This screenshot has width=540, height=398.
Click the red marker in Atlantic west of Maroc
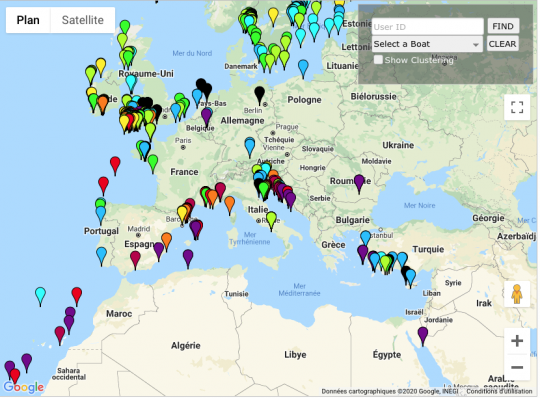click(76, 296)
